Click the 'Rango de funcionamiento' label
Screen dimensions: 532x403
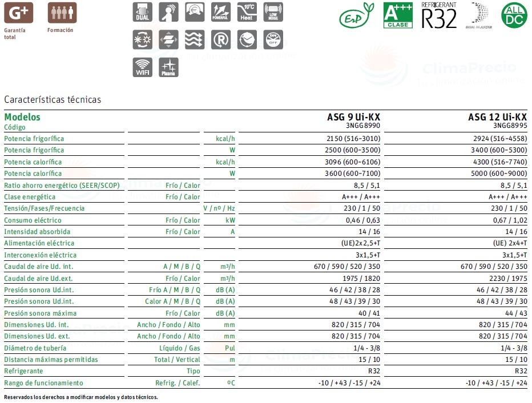click(x=43, y=383)
